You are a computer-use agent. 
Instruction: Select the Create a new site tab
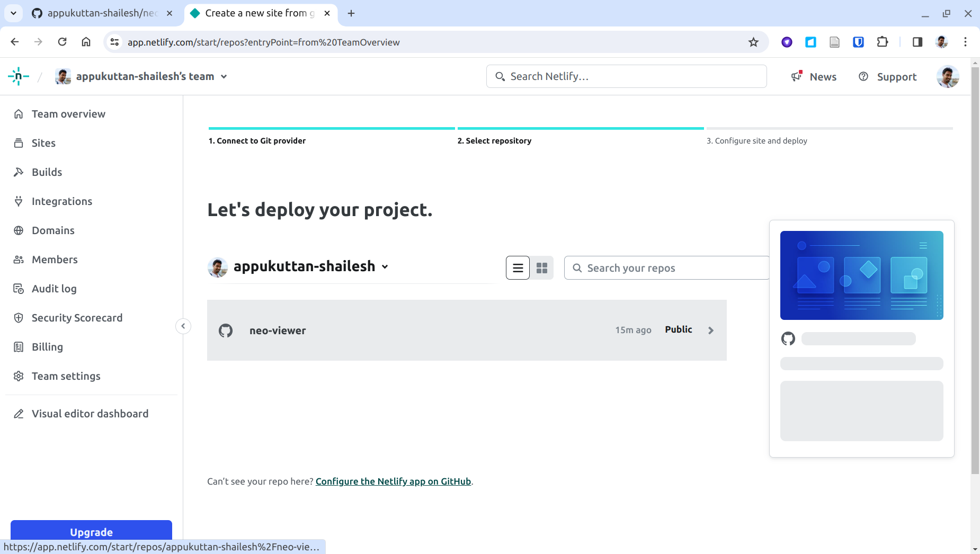pyautogui.click(x=254, y=13)
